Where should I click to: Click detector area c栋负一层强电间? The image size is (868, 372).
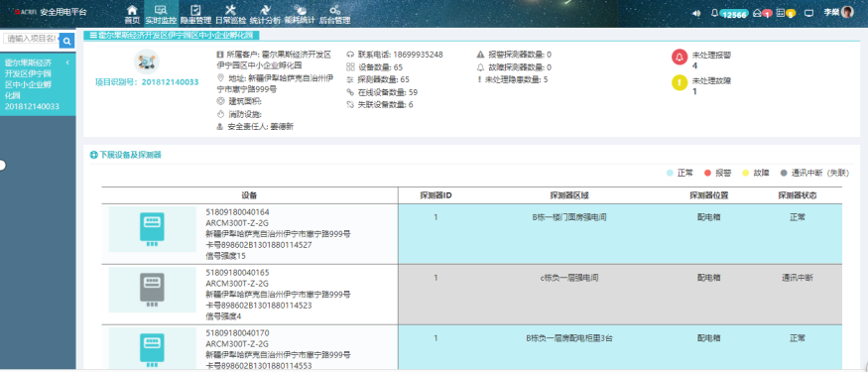(569, 278)
